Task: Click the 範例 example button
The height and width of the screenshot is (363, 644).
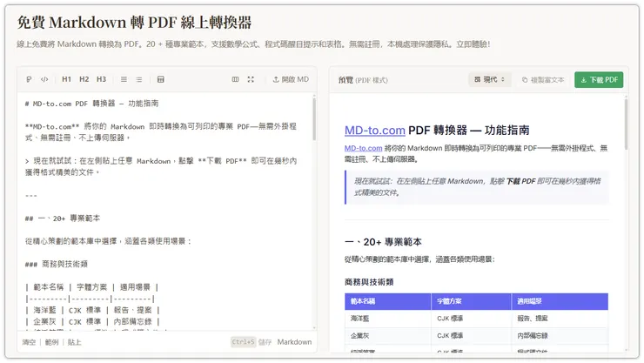Action: tap(51, 342)
